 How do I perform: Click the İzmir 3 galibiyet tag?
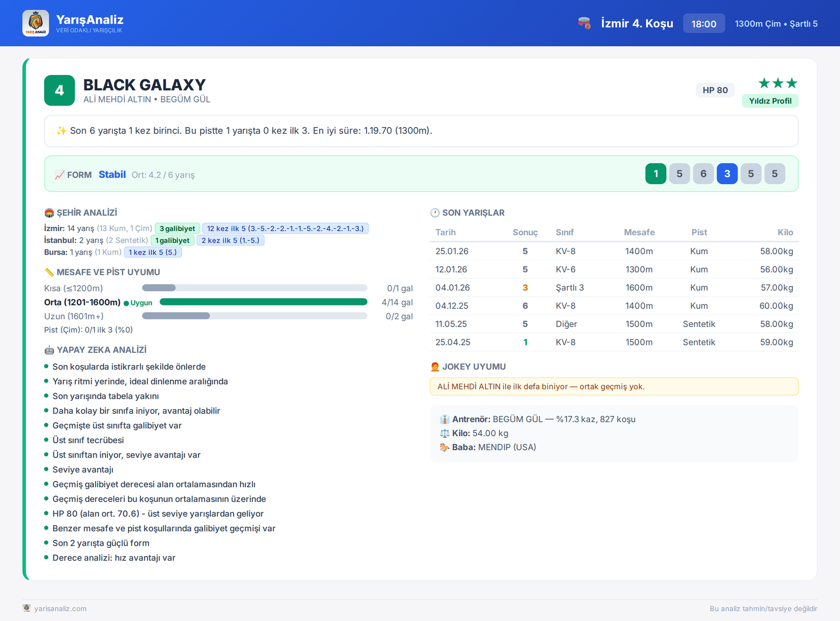click(177, 228)
